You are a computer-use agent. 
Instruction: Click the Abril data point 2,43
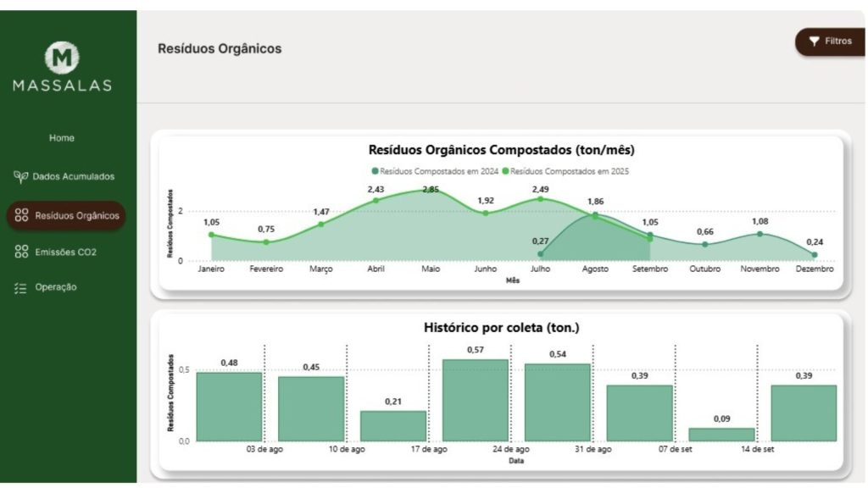pyautogui.click(x=376, y=201)
